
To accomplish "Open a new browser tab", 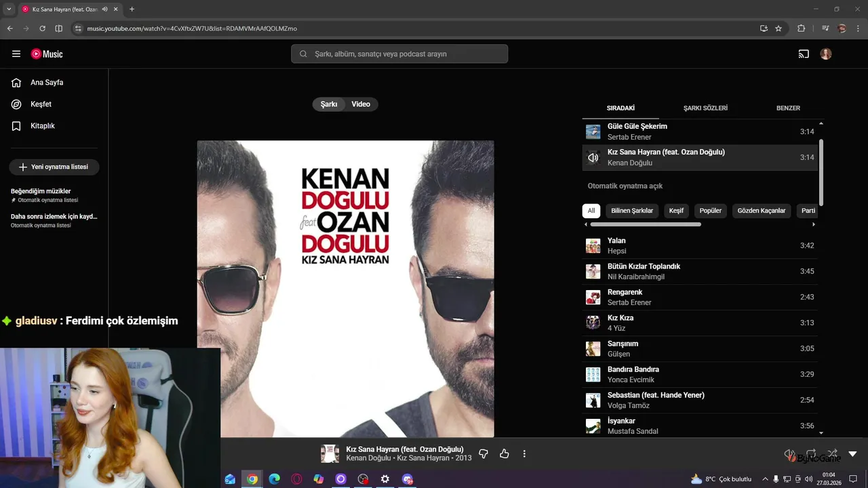I will pos(132,9).
